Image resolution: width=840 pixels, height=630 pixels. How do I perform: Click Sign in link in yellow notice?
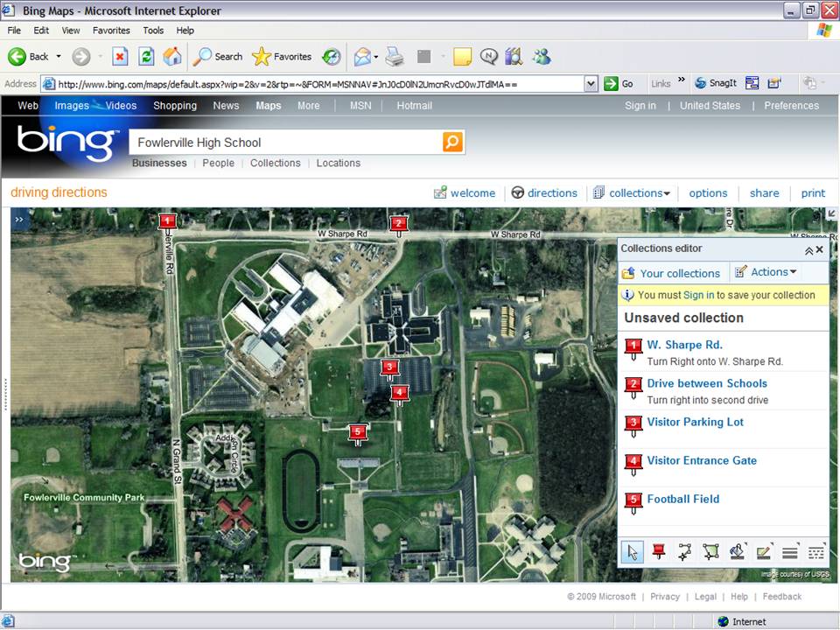click(698, 295)
